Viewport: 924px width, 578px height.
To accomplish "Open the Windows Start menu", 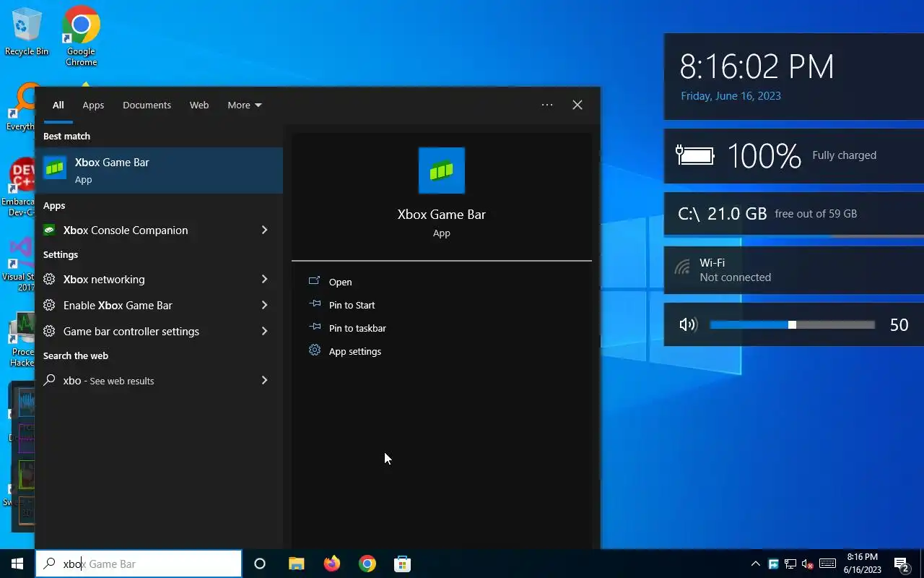I will tap(17, 564).
